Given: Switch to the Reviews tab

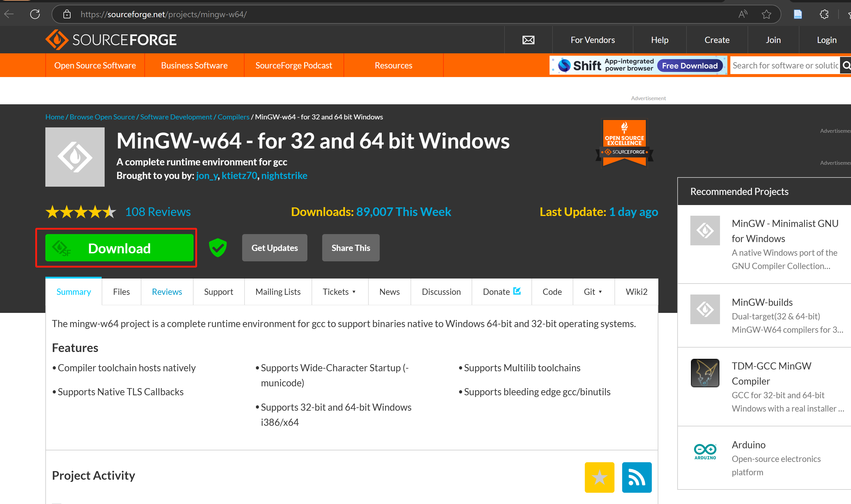Looking at the screenshot, I should 167,292.
